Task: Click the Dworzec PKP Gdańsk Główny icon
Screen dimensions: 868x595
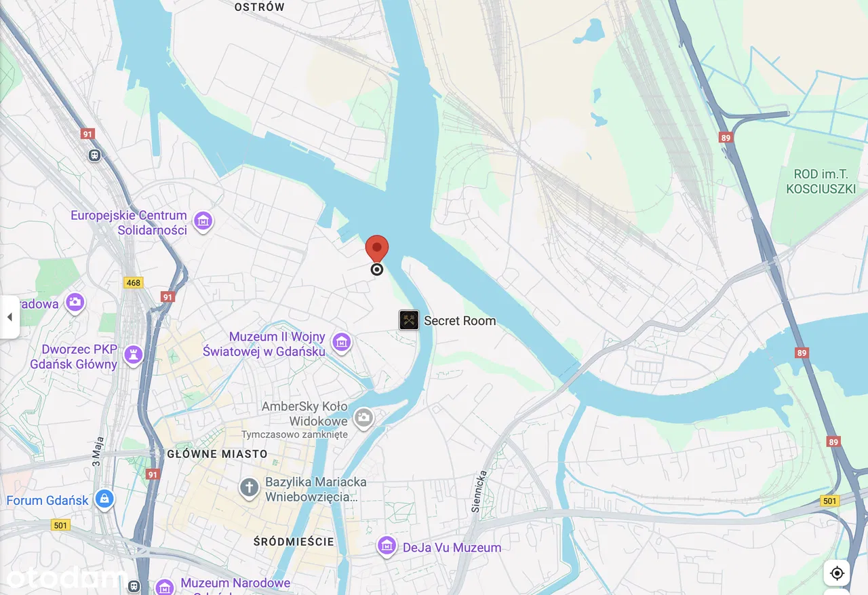Action: pyautogui.click(x=134, y=354)
